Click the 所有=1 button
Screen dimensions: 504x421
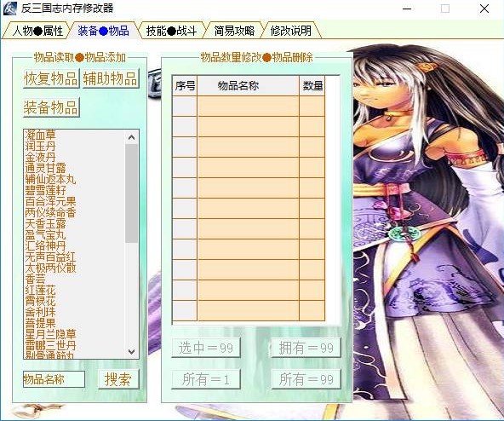[206, 379]
